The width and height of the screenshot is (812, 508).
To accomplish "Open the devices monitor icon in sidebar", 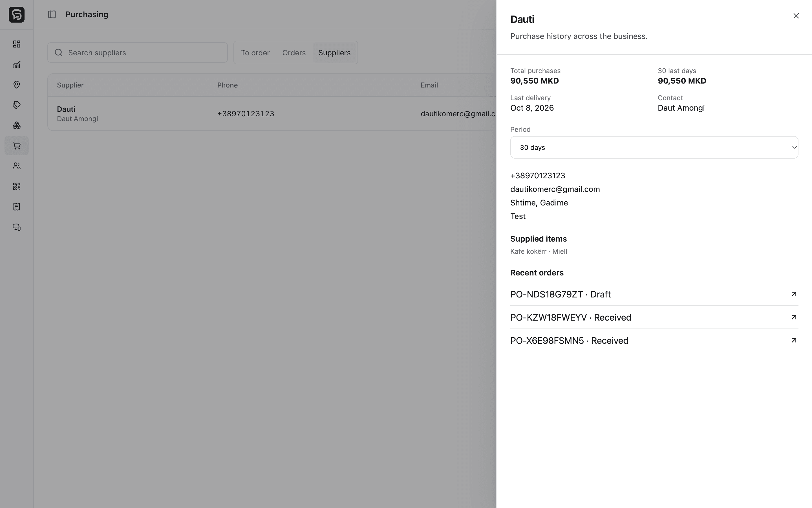I will [x=16, y=227].
